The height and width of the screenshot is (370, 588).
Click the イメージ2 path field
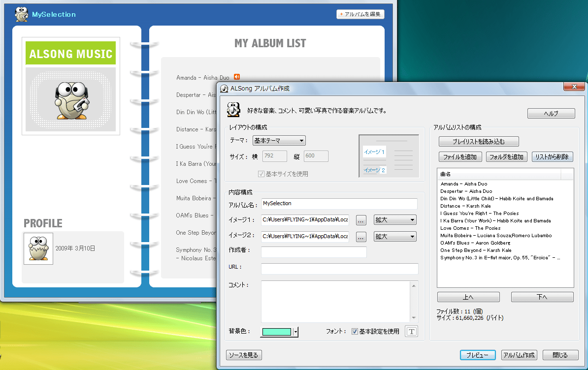[305, 237]
